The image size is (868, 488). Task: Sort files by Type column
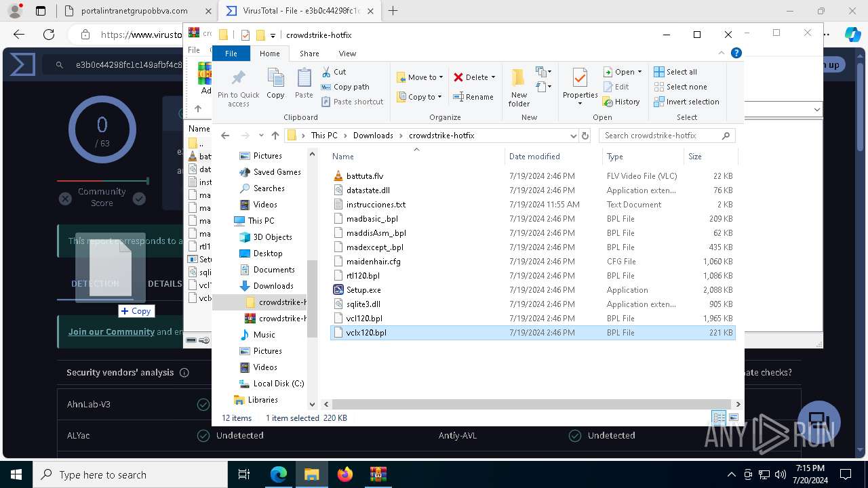644,156
